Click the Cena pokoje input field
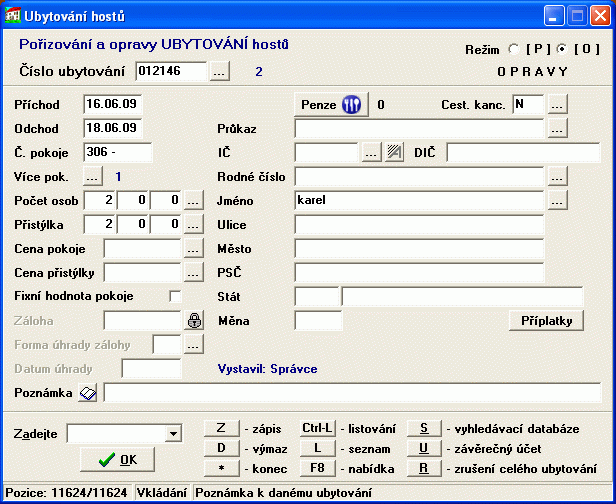The image size is (616, 504). coord(142,248)
